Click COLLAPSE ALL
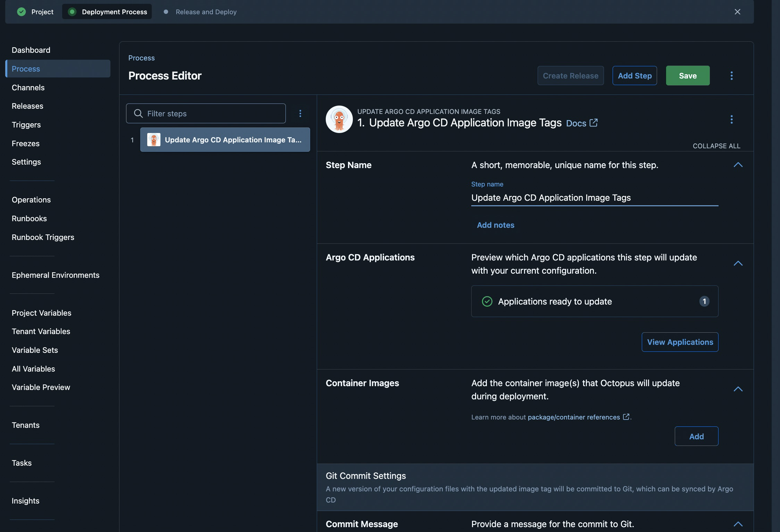The height and width of the screenshot is (532, 780). [x=716, y=146]
